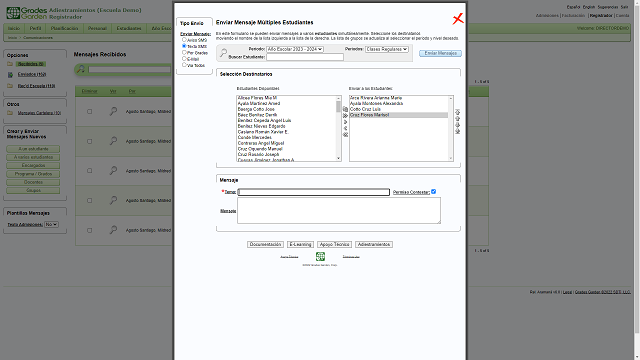Click the Enviar Mensajes button

(440, 53)
